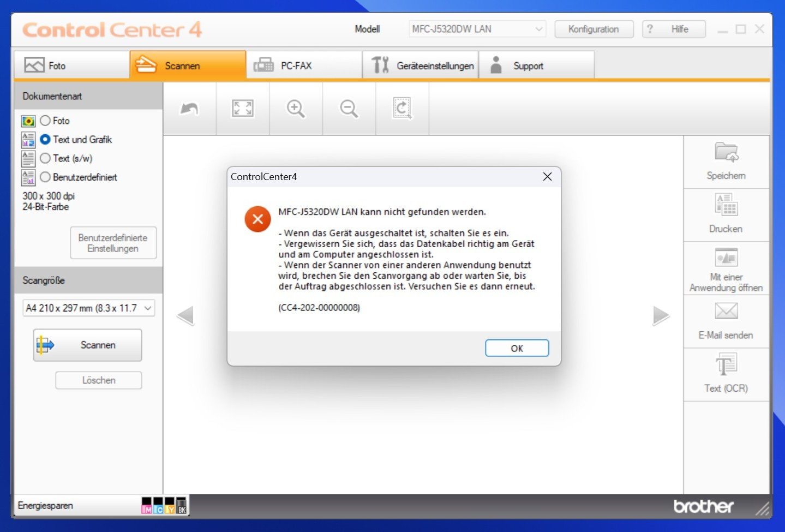Click Benutzerdefinierte Einstellungen button
The height and width of the screenshot is (532, 785).
pyautogui.click(x=113, y=243)
